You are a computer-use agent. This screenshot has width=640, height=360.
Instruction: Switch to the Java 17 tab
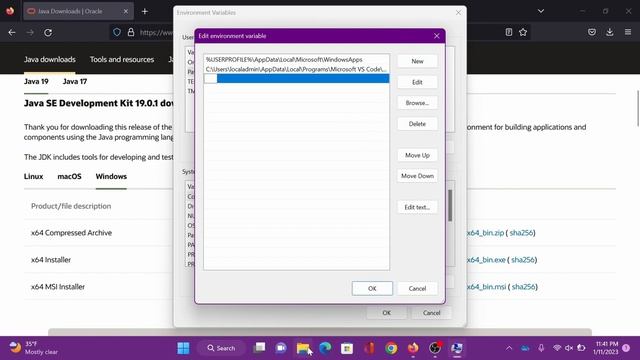point(75,82)
